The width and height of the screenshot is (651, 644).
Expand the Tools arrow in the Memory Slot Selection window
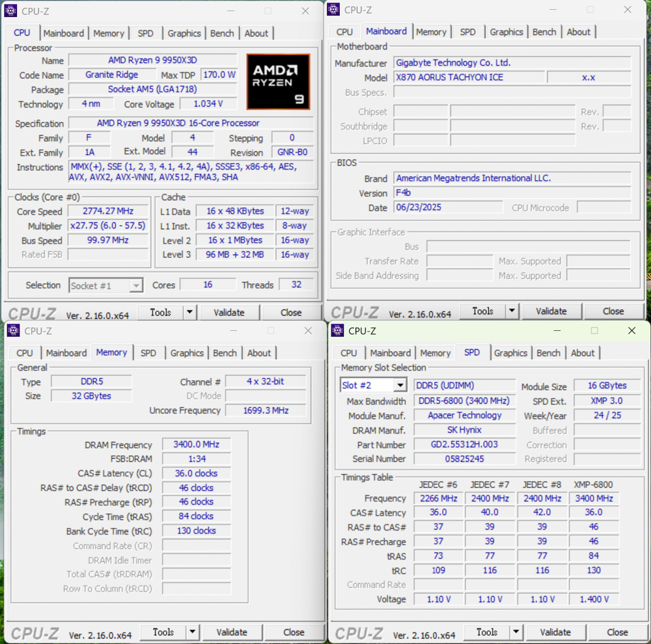(x=516, y=632)
